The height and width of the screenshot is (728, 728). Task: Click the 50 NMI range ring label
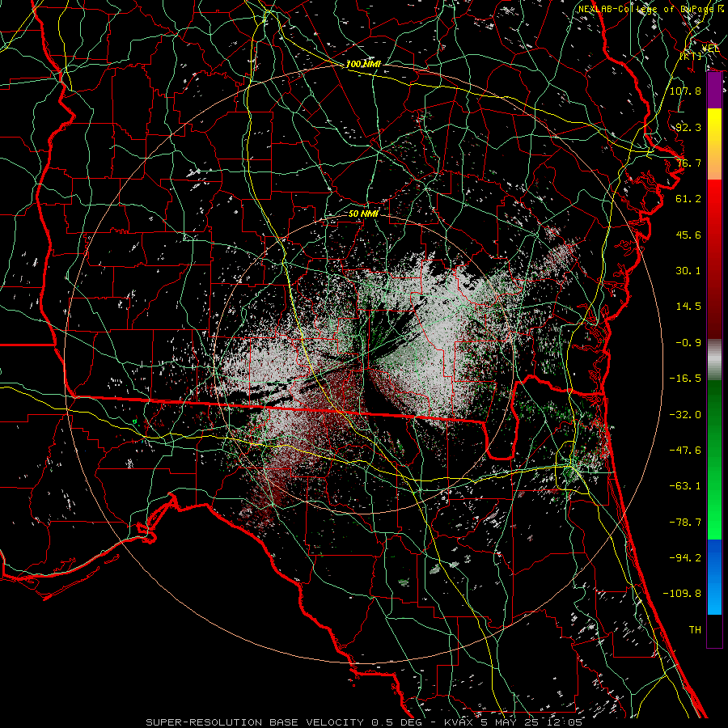coord(363,214)
